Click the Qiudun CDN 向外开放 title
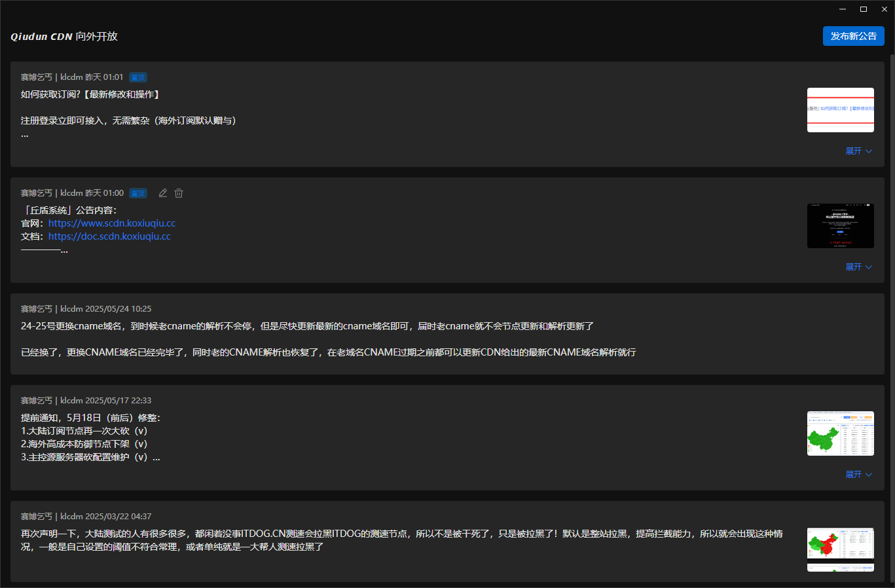895x588 pixels. [64, 37]
